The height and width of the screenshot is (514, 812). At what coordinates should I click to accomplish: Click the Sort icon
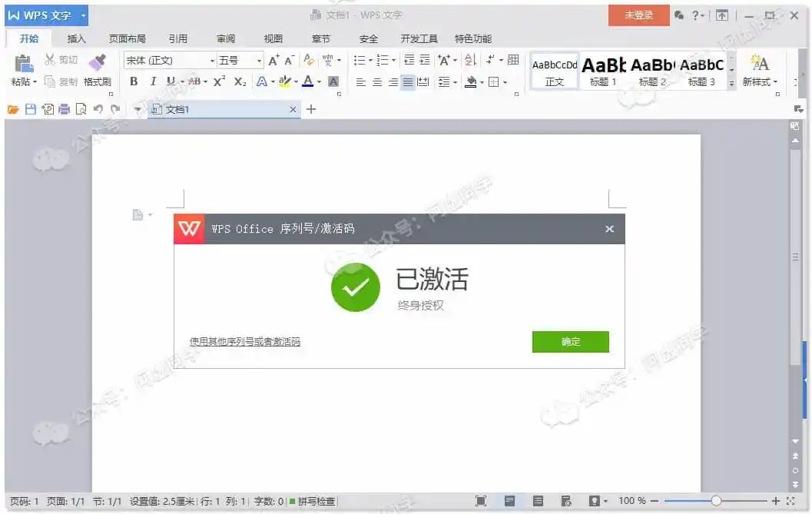(470, 60)
